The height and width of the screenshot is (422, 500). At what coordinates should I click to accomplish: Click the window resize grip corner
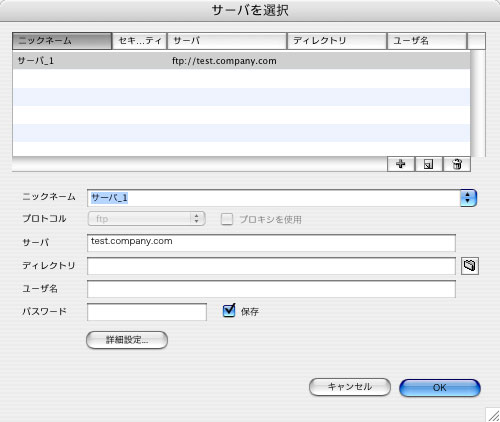click(x=493, y=415)
